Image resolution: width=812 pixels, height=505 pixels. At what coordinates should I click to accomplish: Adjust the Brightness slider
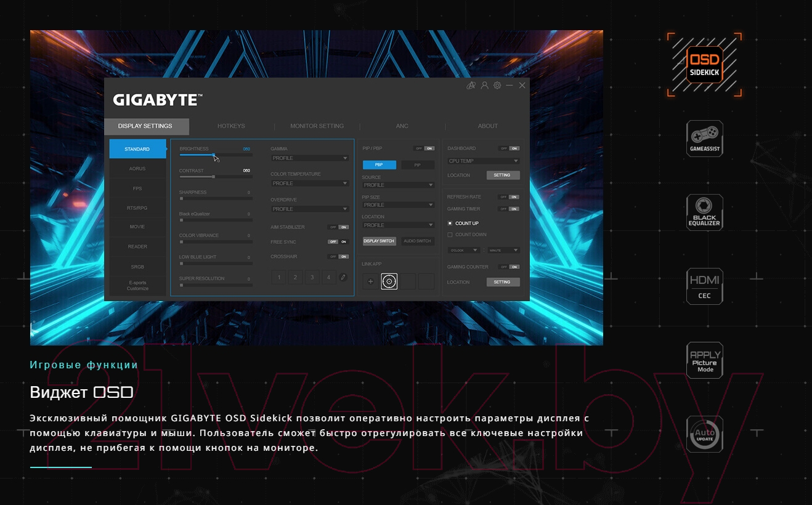pos(216,155)
